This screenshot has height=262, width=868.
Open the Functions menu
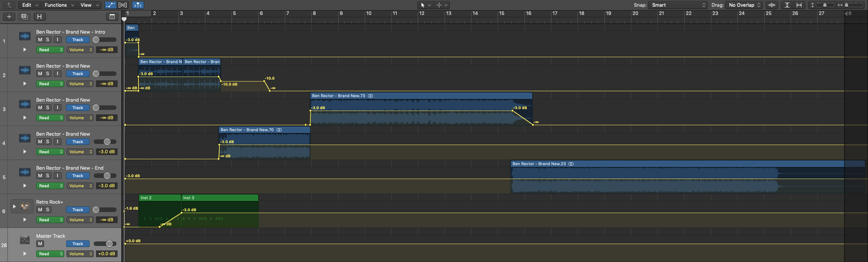pyautogui.click(x=59, y=5)
